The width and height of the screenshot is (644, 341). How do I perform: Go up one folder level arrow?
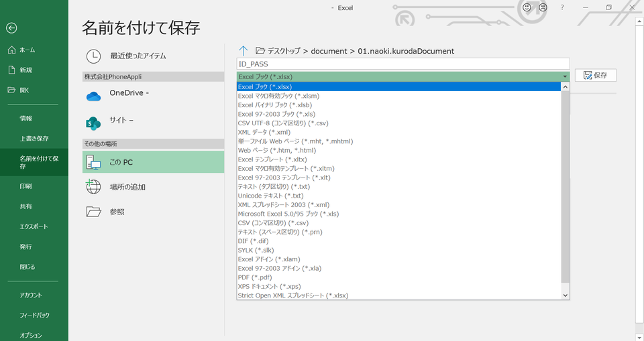[243, 51]
